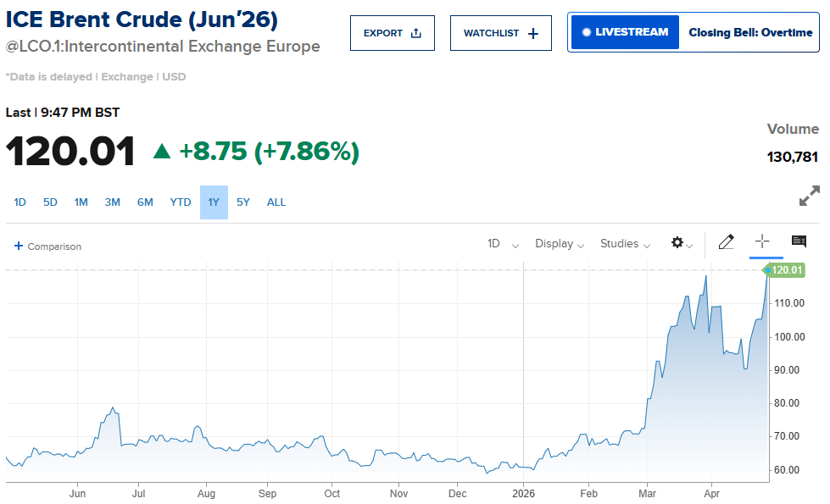Select the 1M range option
Viewport: 830px width, 504px height.
[x=81, y=202]
